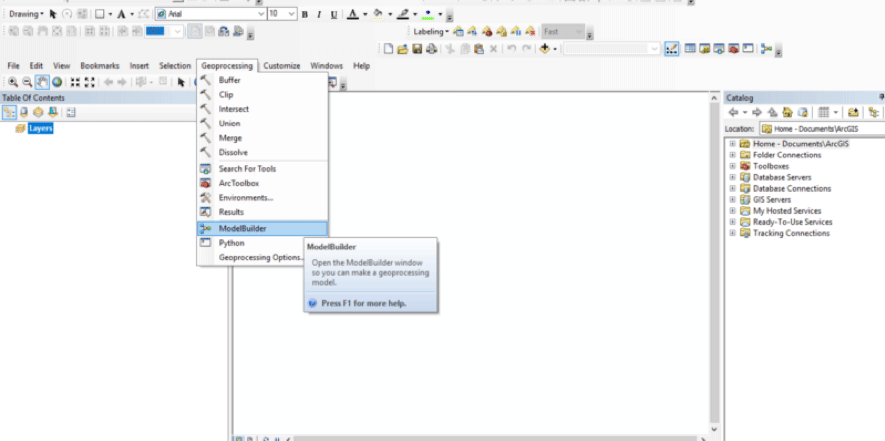The width and height of the screenshot is (885, 441).
Task: Click the Go To Home Folder icon in Catalog
Action: 787,112
